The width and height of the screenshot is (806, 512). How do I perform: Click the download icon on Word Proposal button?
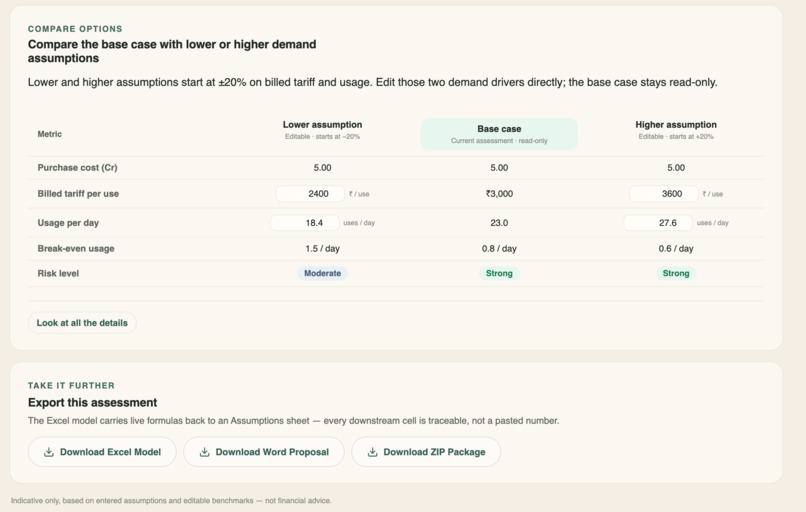(205, 452)
